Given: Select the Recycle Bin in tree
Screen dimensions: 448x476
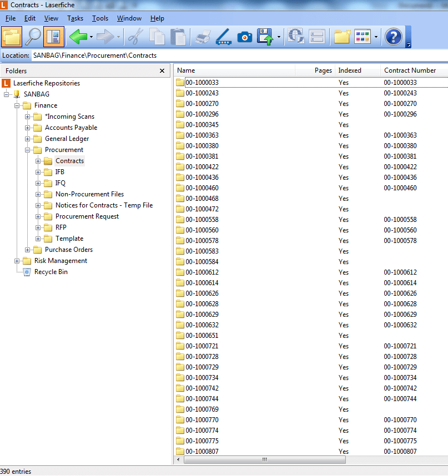Looking at the screenshot, I should [x=51, y=272].
